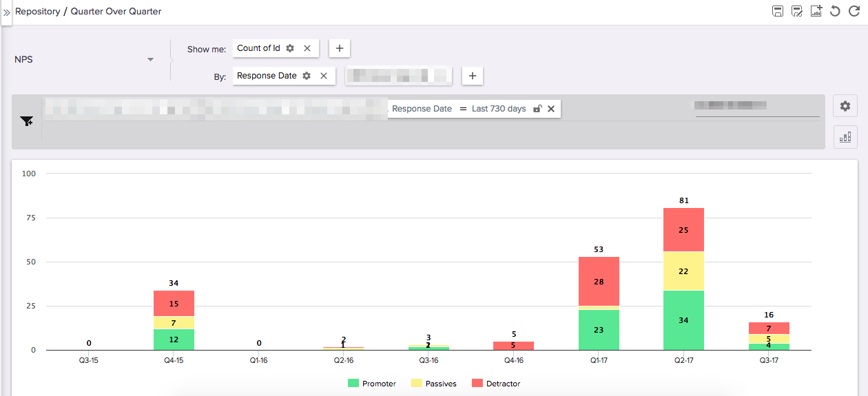Viewport: 868px width, 396px height.
Task: Click the refresh icon at top right
Action: click(x=854, y=11)
